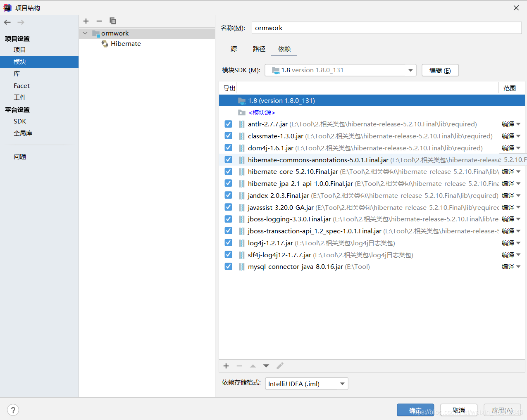Click the antlr-2.7.7.jar library icon

(x=242, y=124)
